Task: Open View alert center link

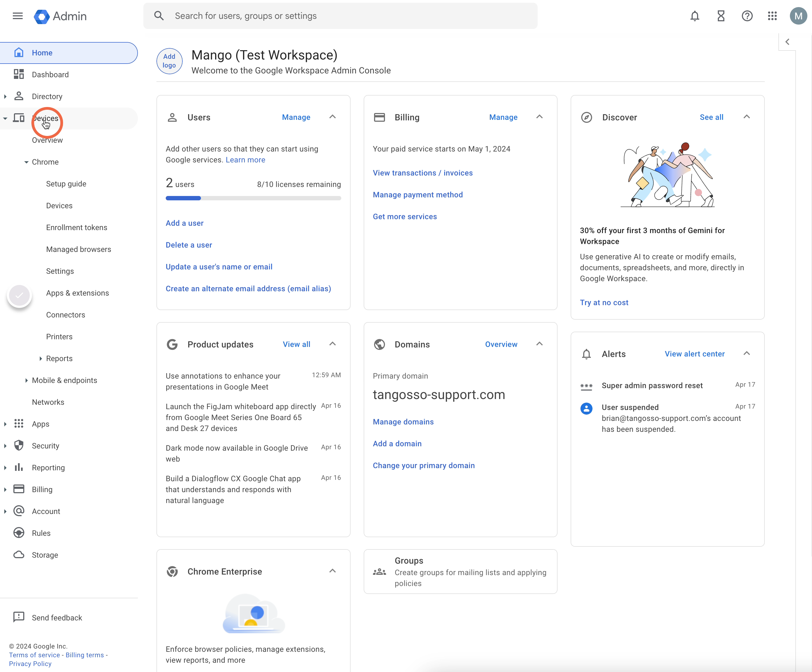Action: click(x=694, y=354)
